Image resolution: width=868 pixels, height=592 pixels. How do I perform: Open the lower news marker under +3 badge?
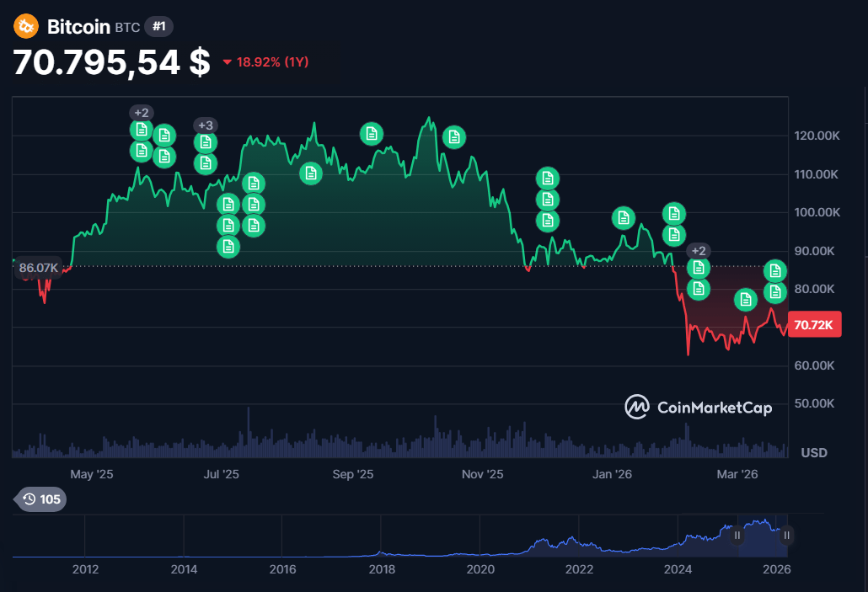(x=206, y=163)
